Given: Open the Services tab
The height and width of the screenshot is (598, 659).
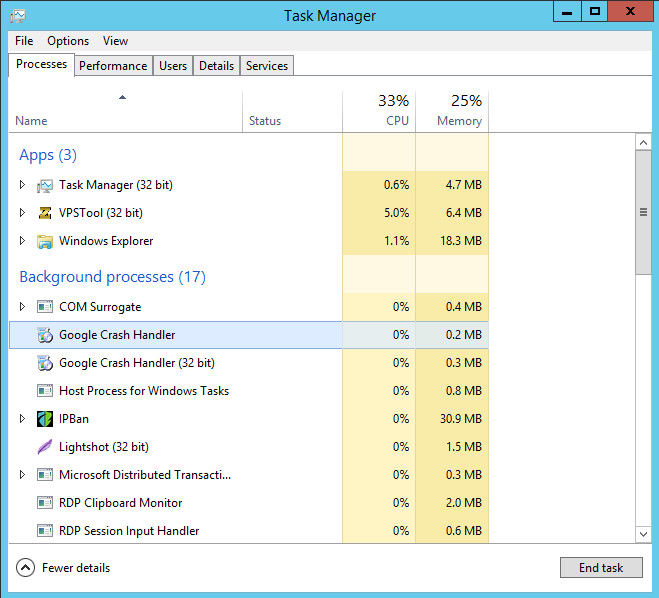Looking at the screenshot, I should pos(267,66).
